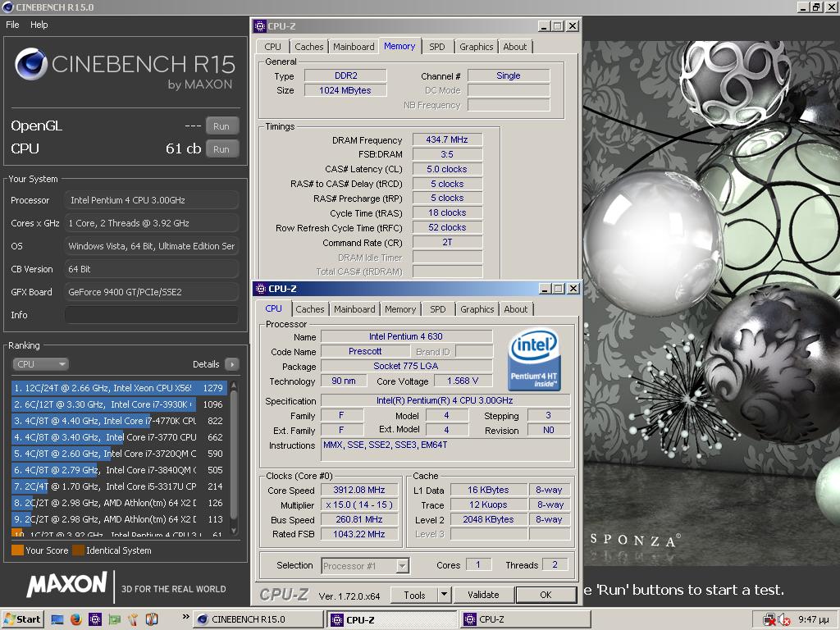Click the ranking Details arrow button
This screenshot has width=840, height=630.
(231, 364)
